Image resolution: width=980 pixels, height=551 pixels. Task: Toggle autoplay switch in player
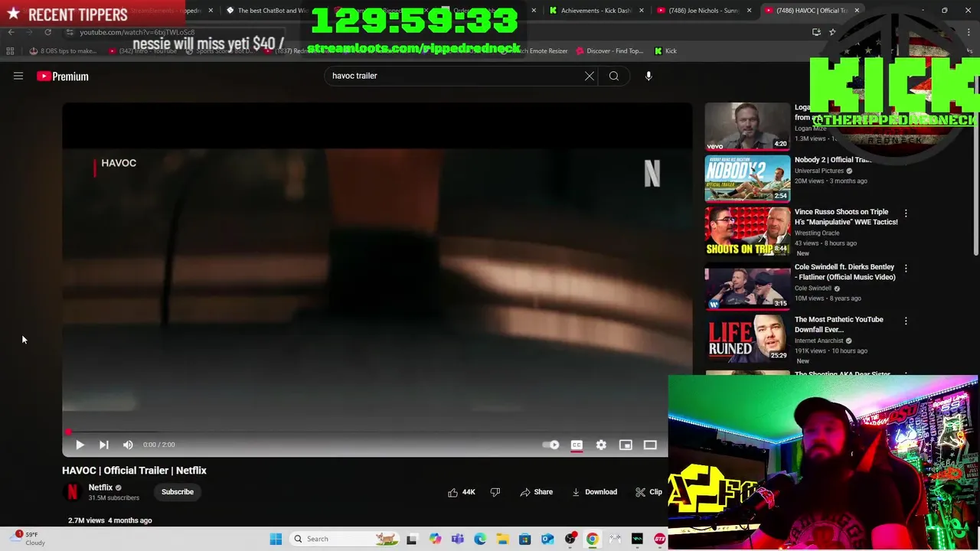(x=551, y=445)
